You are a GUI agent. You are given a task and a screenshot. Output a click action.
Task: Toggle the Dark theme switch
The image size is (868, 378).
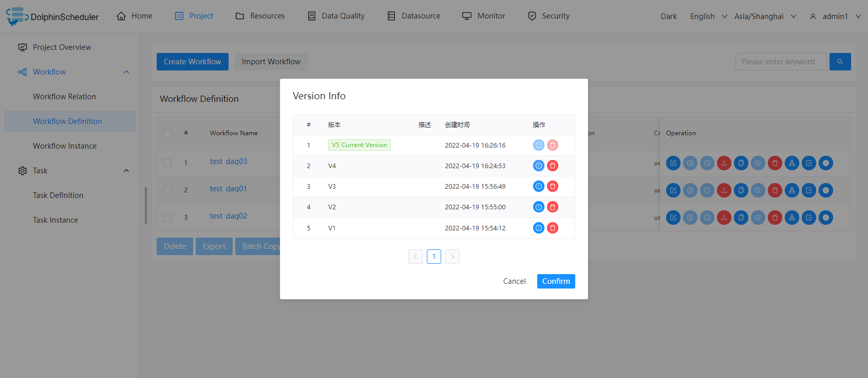(669, 16)
